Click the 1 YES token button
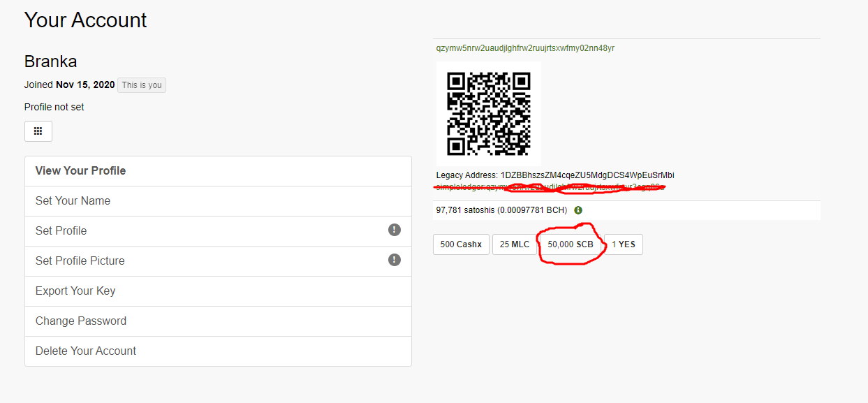This screenshot has height=403, width=868. (x=624, y=244)
